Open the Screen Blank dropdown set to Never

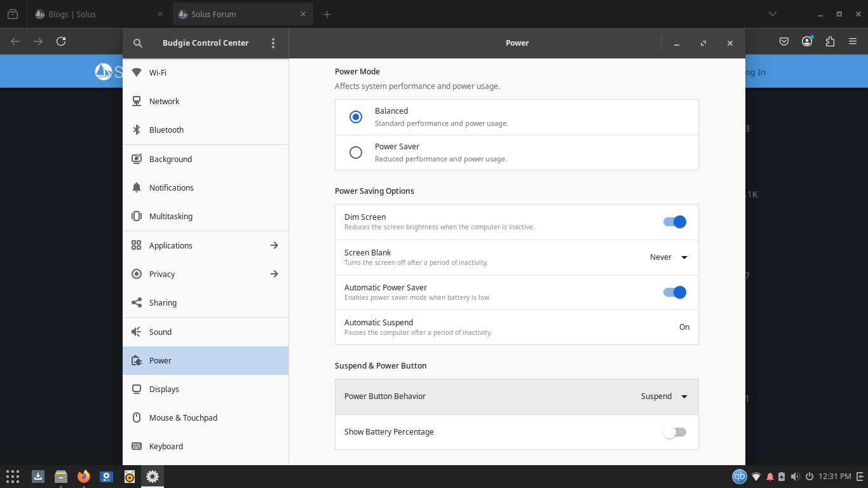pyautogui.click(x=668, y=257)
